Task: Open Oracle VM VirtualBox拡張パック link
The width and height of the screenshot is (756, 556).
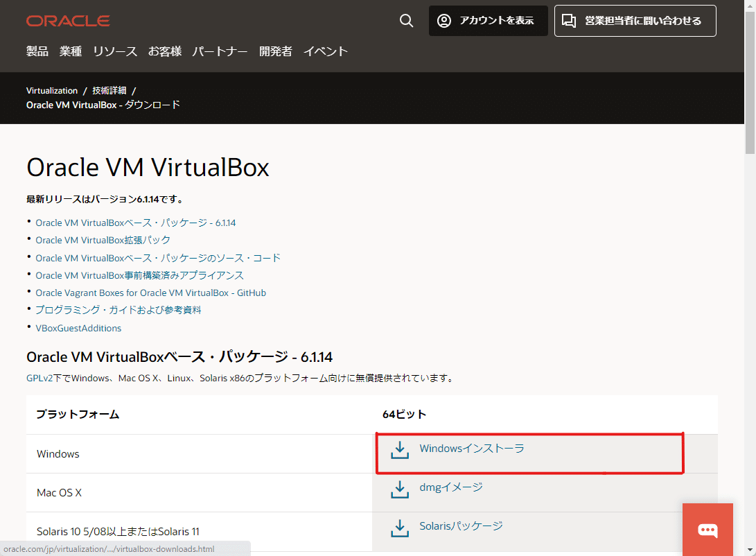Action: (x=103, y=240)
